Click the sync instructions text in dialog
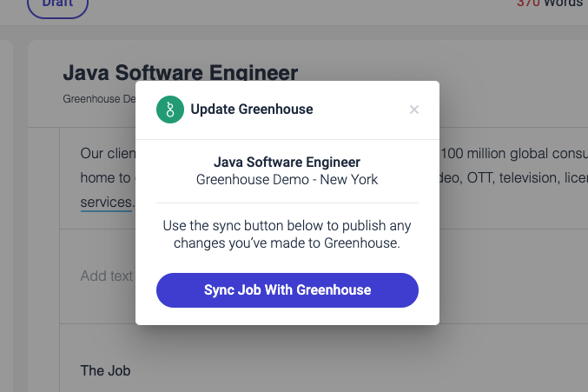The height and width of the screenshot is (392, 588). pos(287,235)
